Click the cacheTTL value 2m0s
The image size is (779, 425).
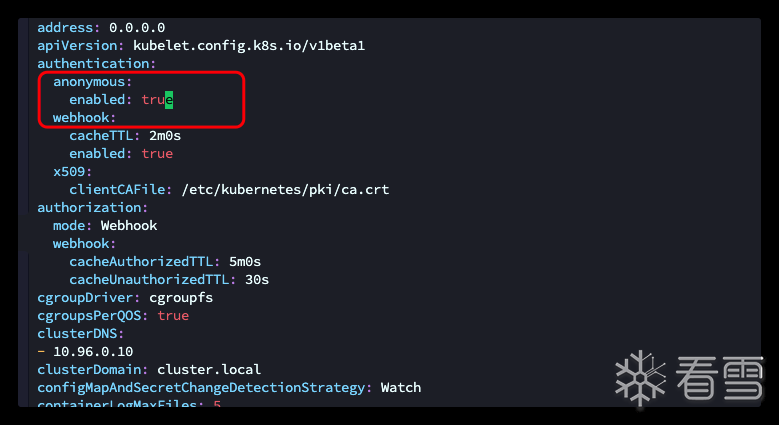click(x=165, y=136)
